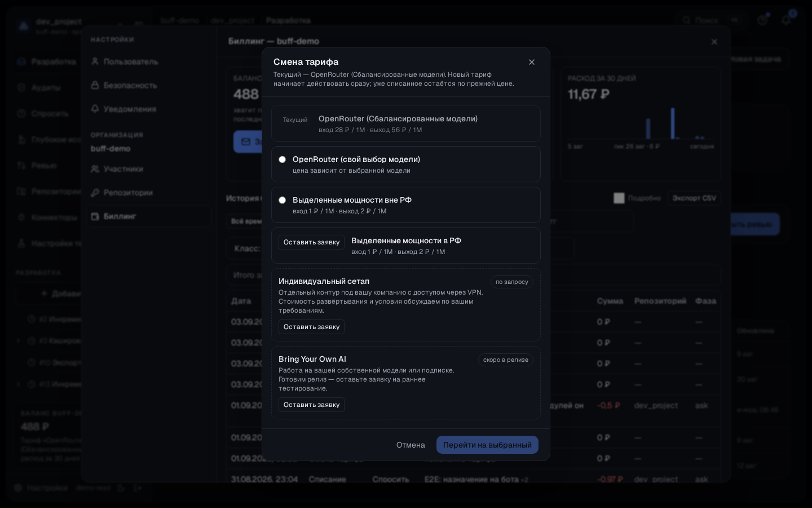Cancel the tariff change with Отмена
The width and height of the screenshot is (812, 508).
pyautogui.click(x=411, y=445)
